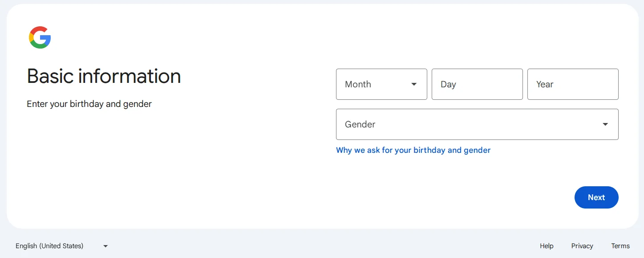The height and width of the screenshot is (258, 644).
Task: Open "Why we ask for your birthday and gender"
Action: coord(413,150)
